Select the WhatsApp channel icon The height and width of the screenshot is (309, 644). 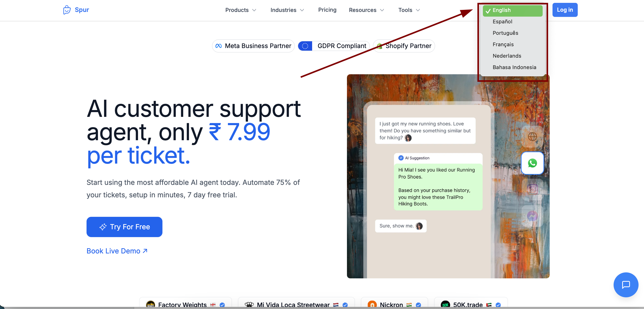click(x=532, y=163)
